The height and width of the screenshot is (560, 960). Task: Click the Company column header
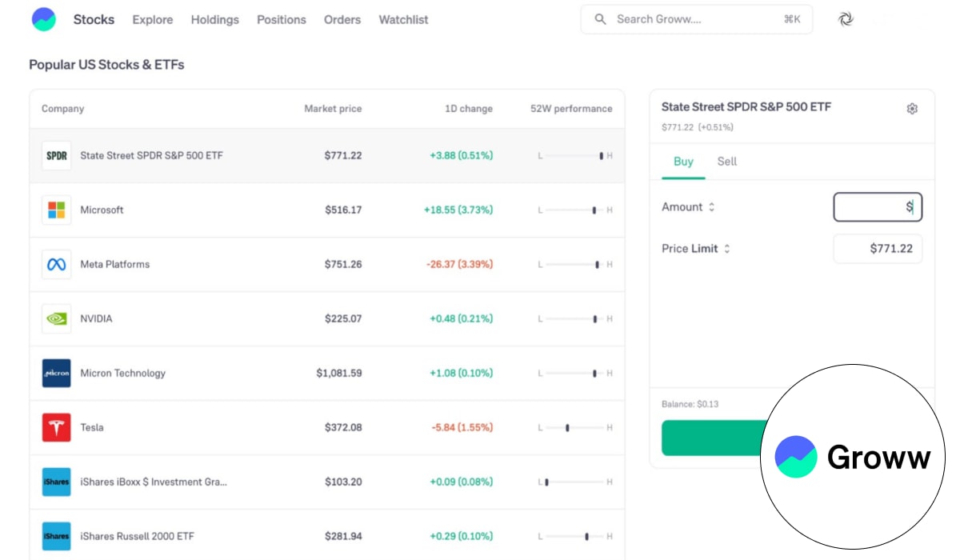[x=62, y=109]
